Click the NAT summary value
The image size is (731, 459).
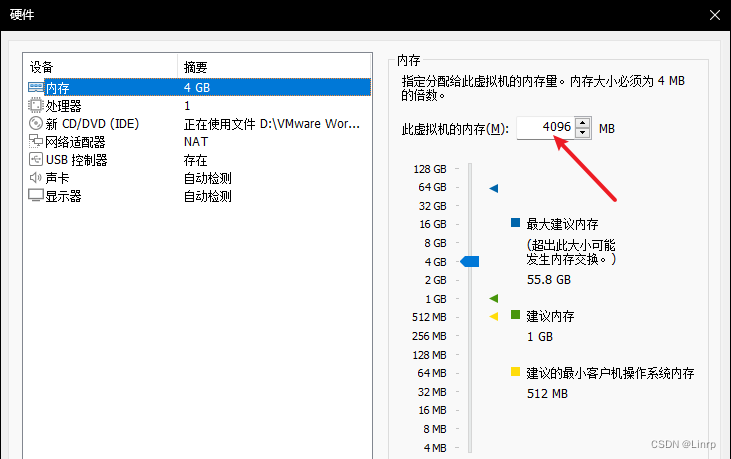click(x=196, y=142)
